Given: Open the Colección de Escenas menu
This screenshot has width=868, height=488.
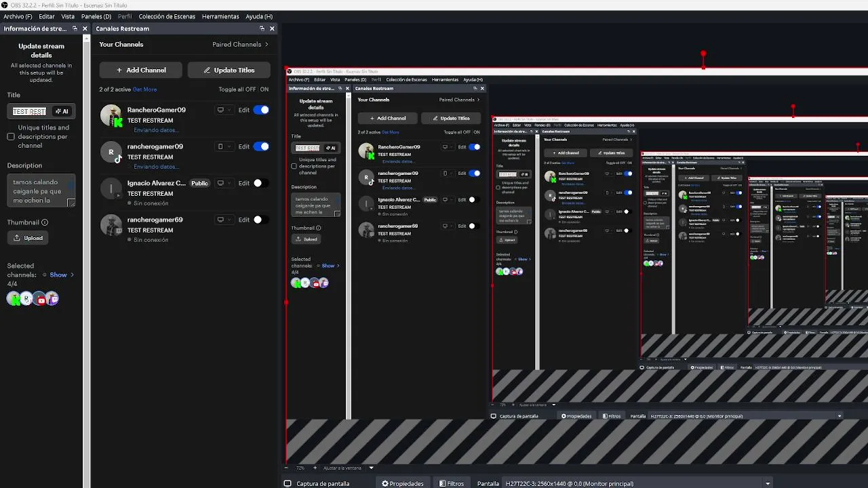Looking at the screenshot, I should pos(167,16).
